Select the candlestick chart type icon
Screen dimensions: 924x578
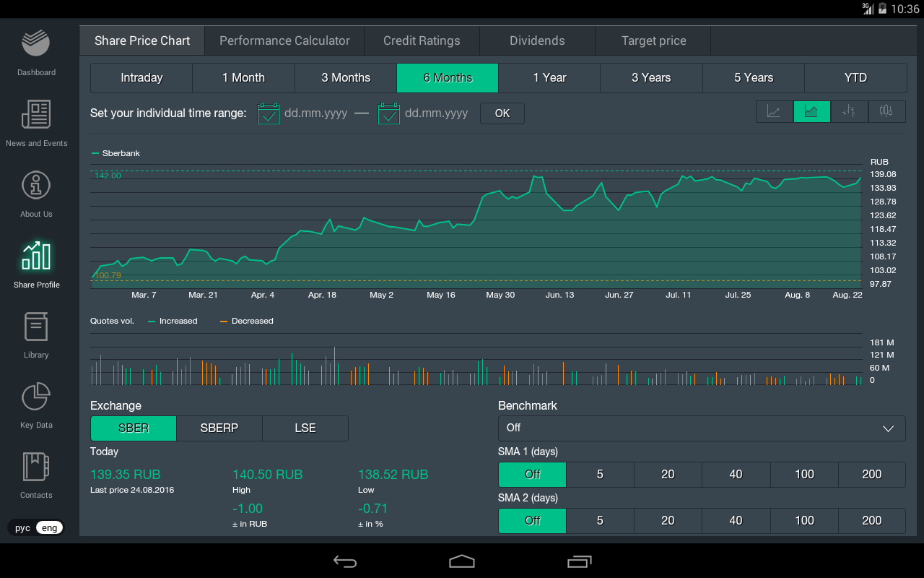886,112
